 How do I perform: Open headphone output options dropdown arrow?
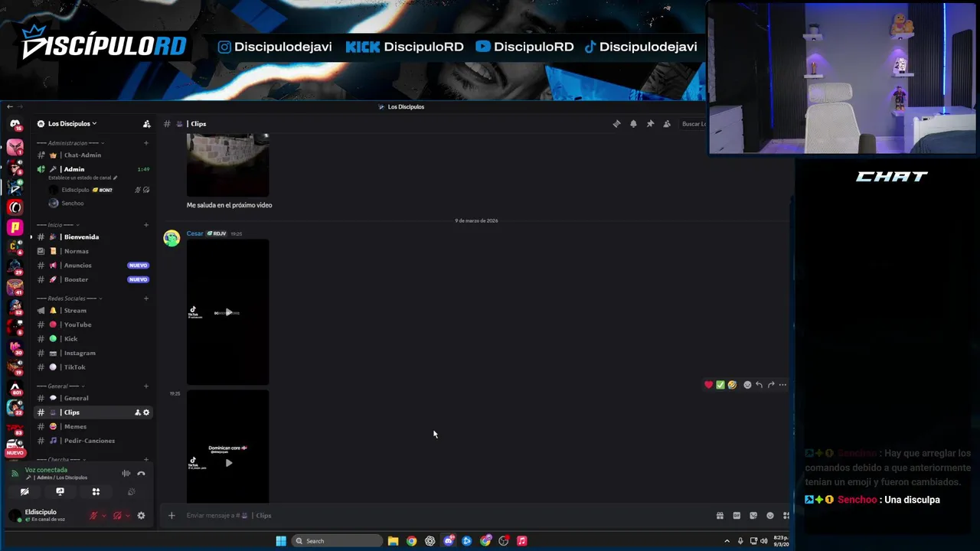tap(127, 516)
